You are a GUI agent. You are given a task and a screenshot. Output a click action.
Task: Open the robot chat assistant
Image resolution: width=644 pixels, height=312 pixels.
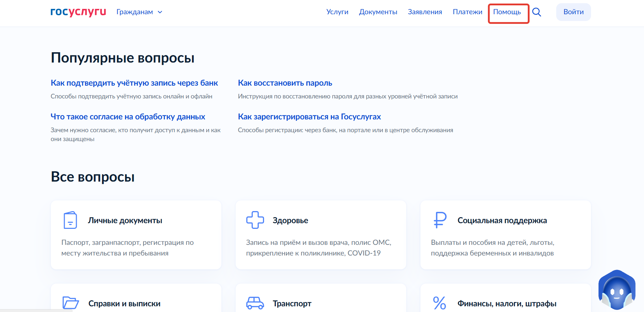[617, 290]
